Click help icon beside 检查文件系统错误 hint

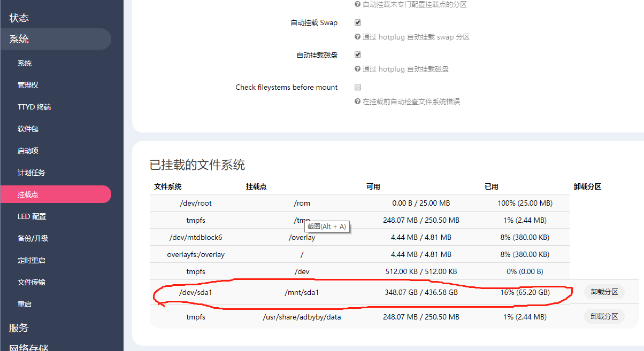(x=357, y=102)
